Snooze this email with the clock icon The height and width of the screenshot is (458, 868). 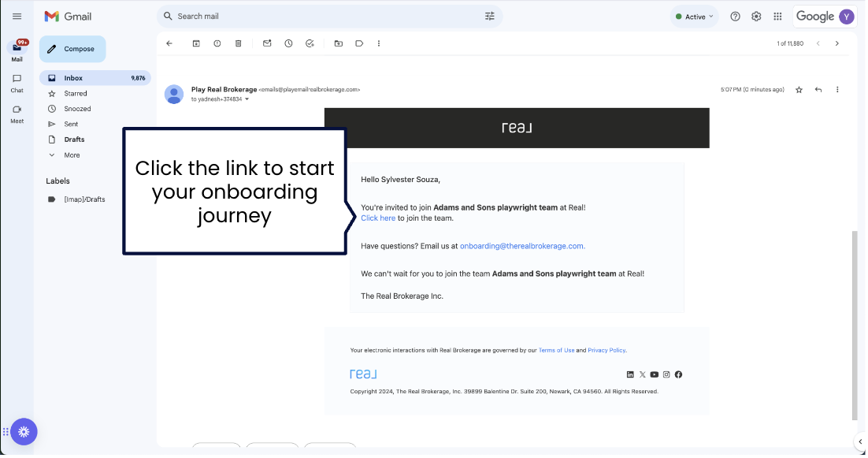(288, 43)
